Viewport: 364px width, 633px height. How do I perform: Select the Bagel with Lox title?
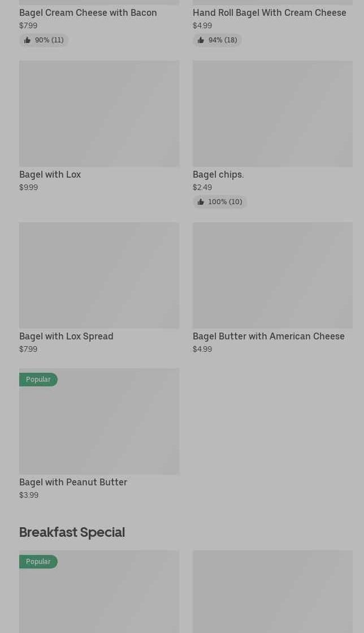[x=50, y=174]
